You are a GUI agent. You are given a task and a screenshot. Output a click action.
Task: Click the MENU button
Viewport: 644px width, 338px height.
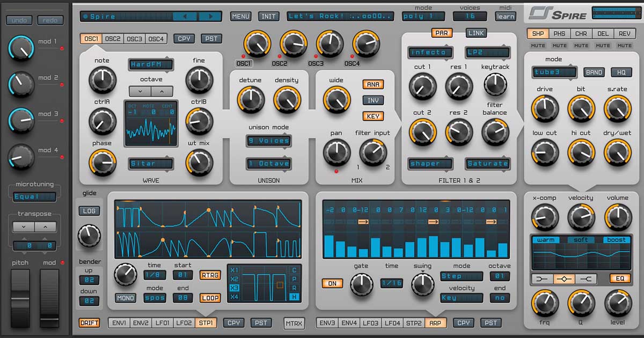tap(241, 16)
